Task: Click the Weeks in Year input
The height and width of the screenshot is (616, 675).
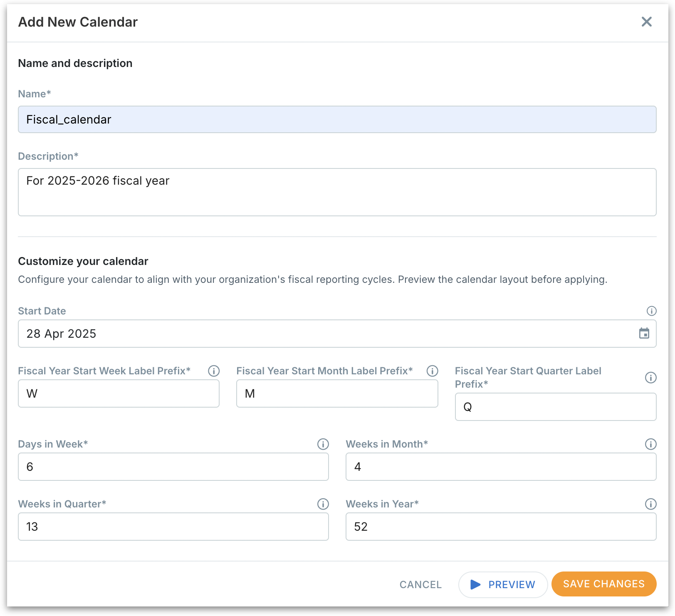Action: [x=501, y=527]
